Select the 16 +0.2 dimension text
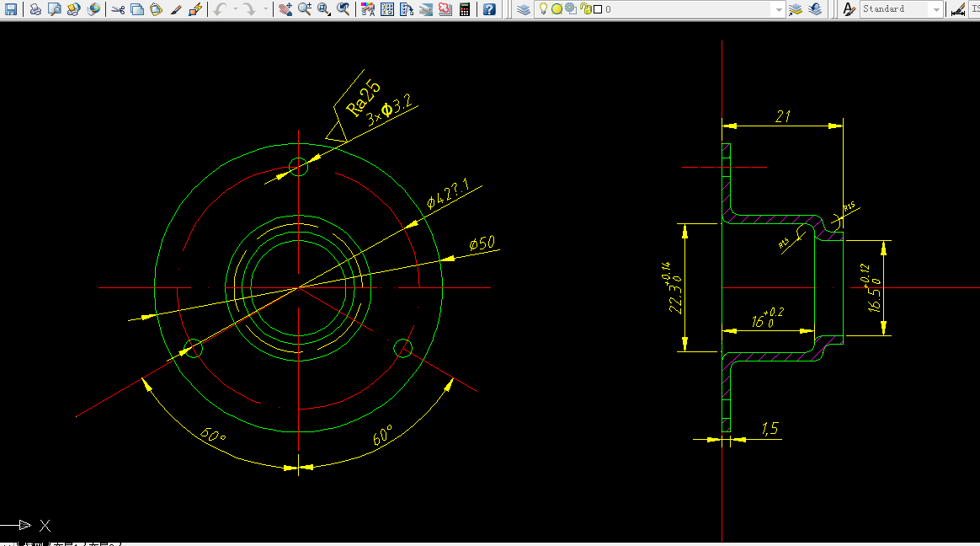 (x=768, y=318)
